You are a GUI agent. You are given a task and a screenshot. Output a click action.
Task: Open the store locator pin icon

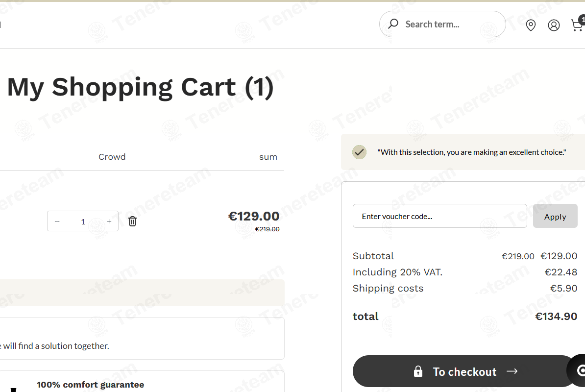tap(531, 25)
